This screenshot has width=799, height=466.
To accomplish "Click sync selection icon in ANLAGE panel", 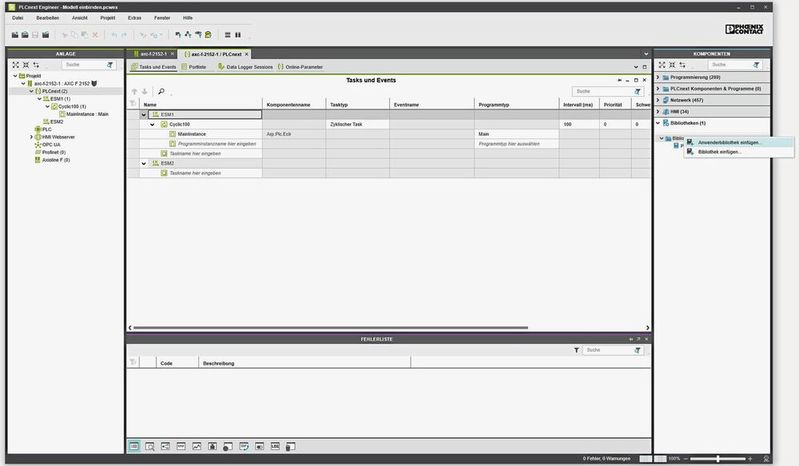I will (36, 65).
